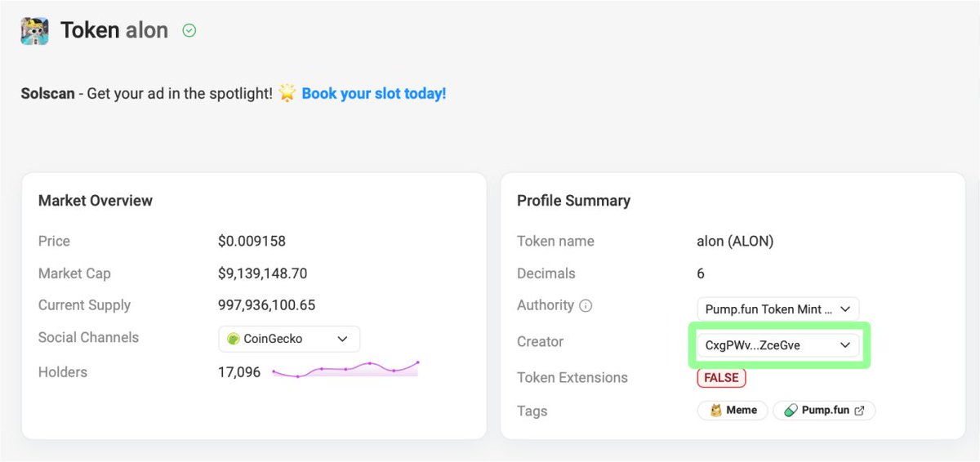Click the 'Social Channels' label
The height and width of the screenshot is (462, 980).
coord(88,337)
